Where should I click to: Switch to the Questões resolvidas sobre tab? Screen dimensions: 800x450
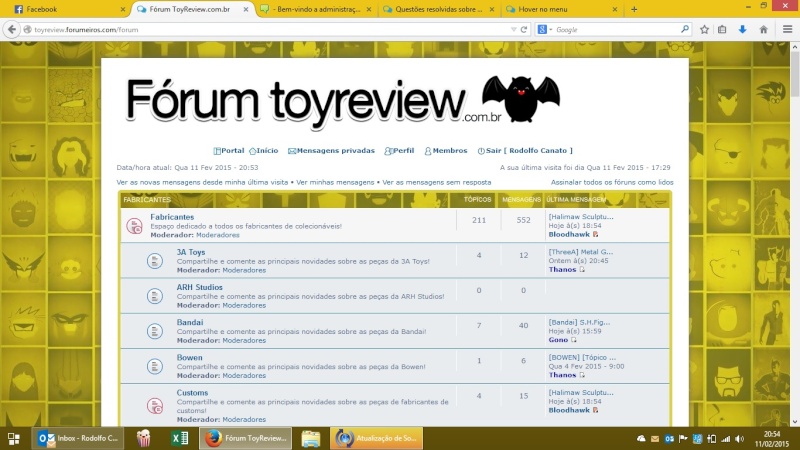439,9
